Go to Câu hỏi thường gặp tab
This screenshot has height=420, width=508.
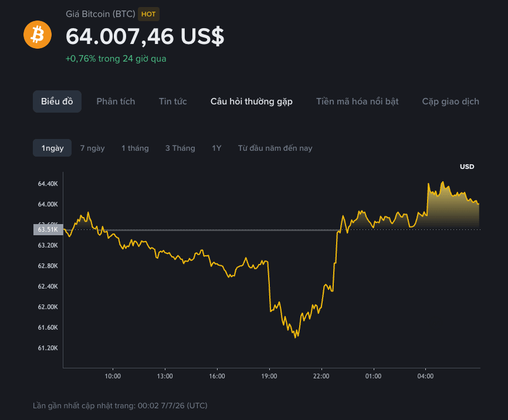252,101
